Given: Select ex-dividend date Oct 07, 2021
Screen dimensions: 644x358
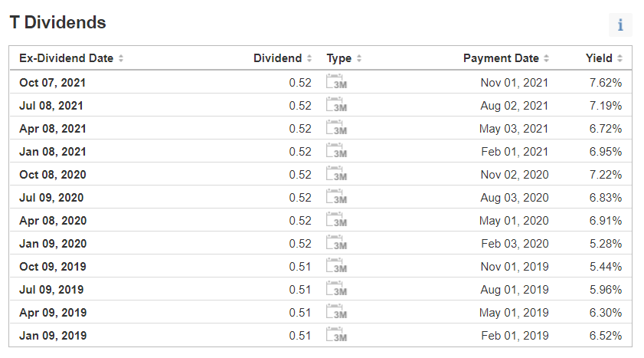Looking at the screenshot, I should [52, 83].
